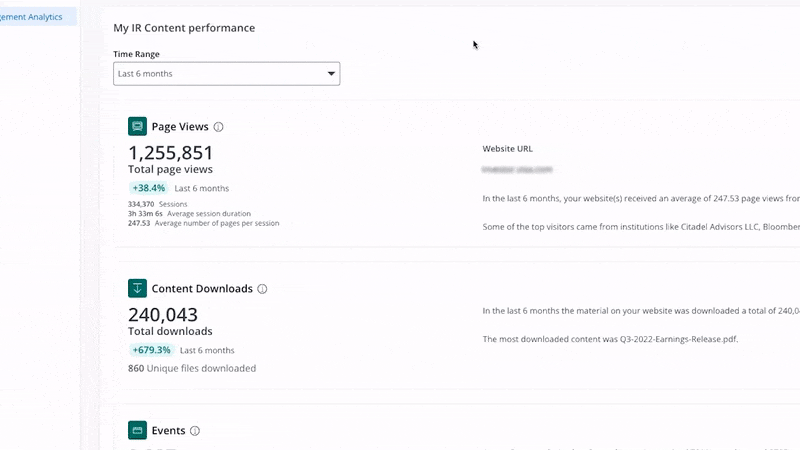
Task: Click the 240,043 total downloads figure
Action: [163, 315]
